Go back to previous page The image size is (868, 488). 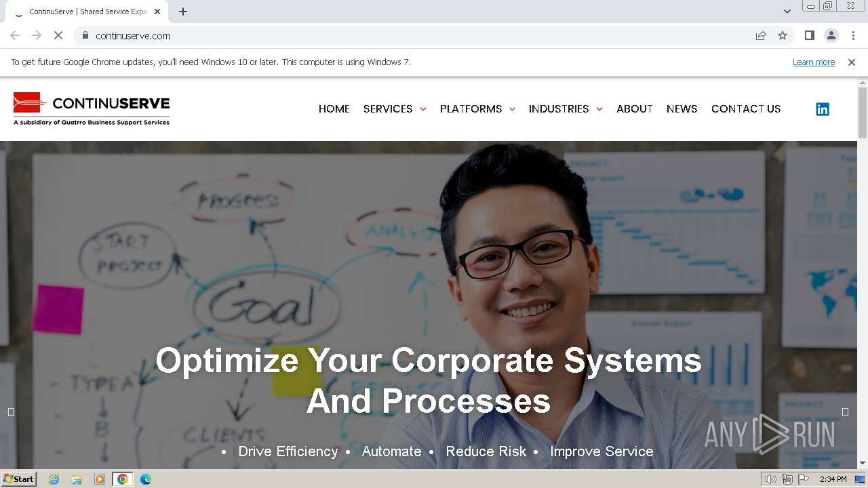[15, 36]
